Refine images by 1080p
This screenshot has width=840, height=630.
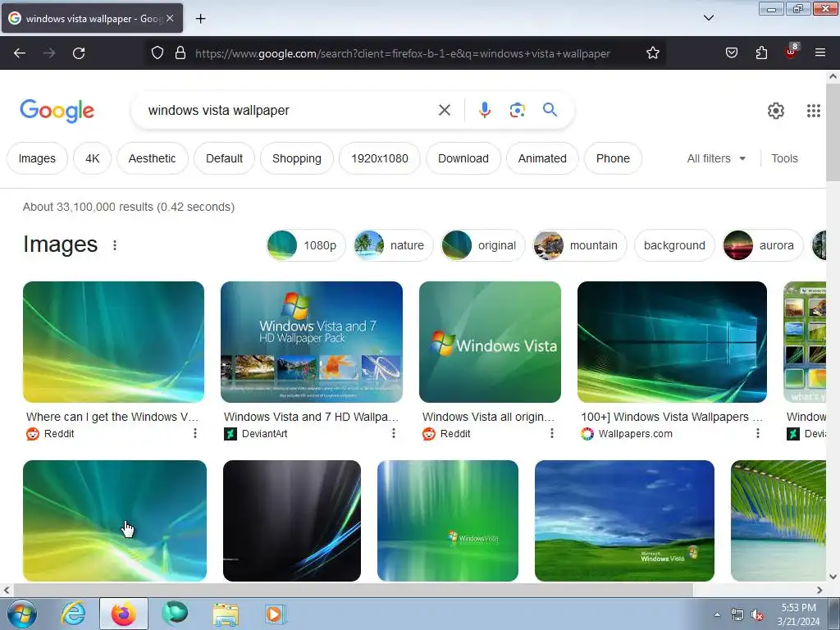pos(305,245)
